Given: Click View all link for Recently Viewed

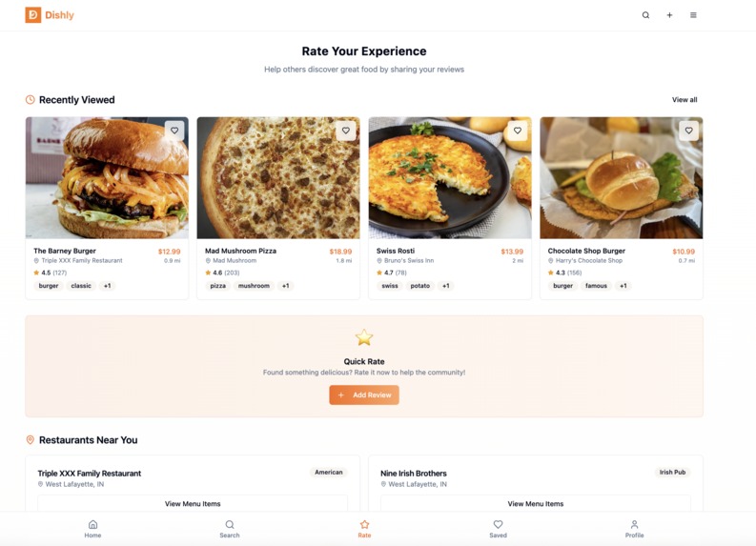Looking at the screenshot, I should pos(684,100).
